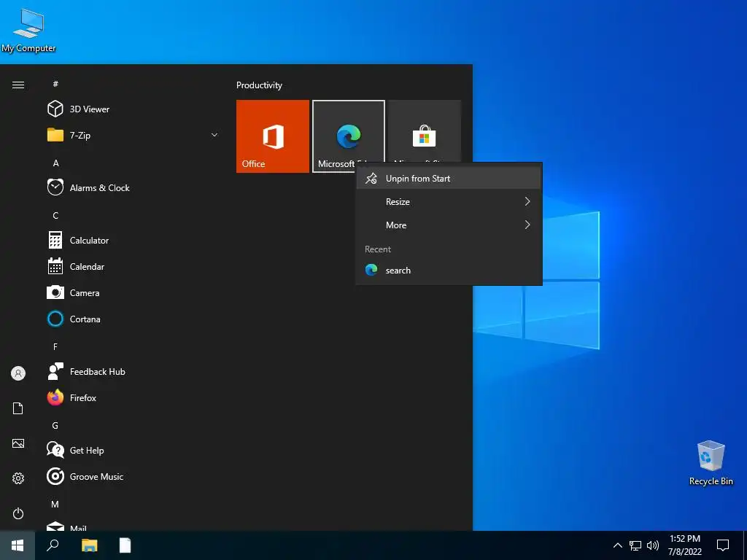Open Documents from Start sidebar
747x560 pixels.
click(x=18, y=408)
